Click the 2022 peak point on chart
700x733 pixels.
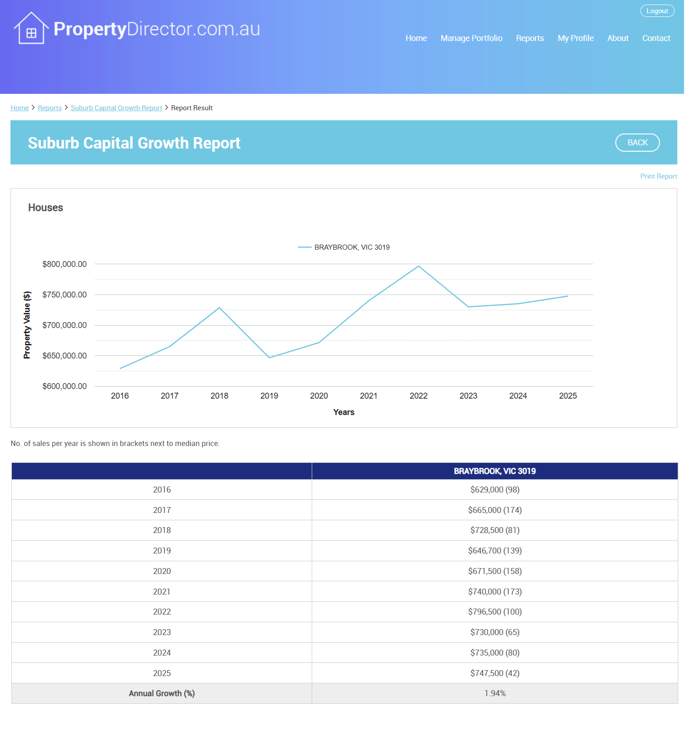[418, 267]
